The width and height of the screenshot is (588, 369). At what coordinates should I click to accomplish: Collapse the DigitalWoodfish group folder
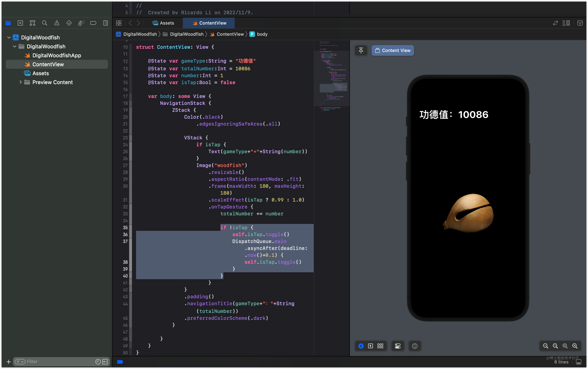pos(15,46)
